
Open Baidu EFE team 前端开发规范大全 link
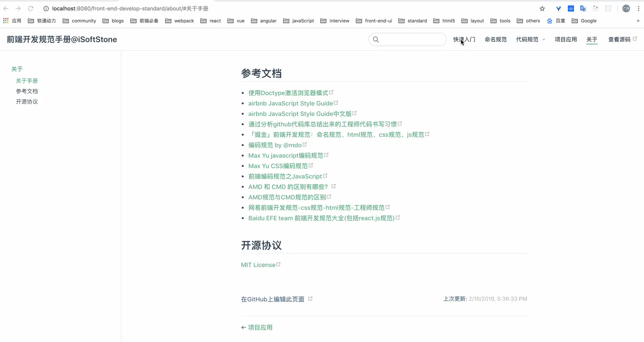[324, 218]
